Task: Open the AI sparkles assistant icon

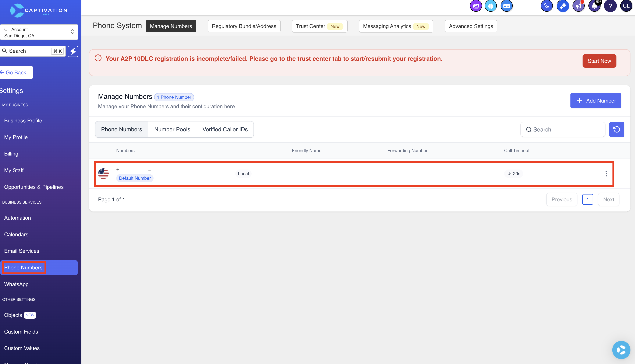Action: coord(563,6)
